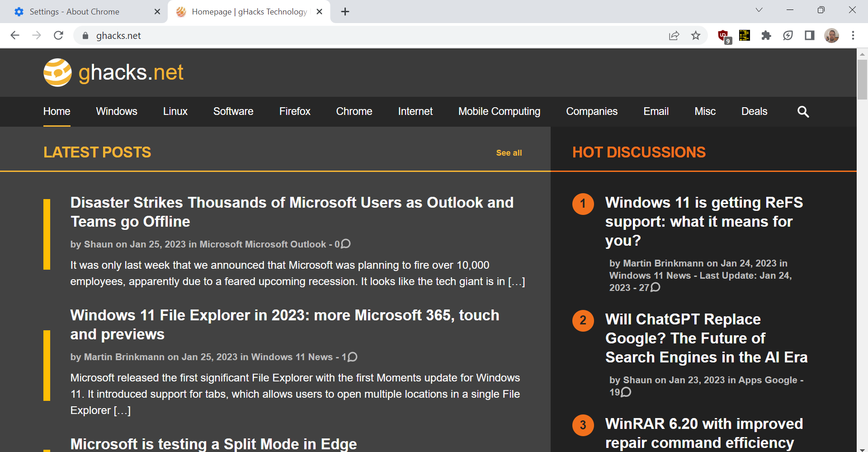The width and height of the screenshot is (868, 452).
Task: Click the site lock padlock icon
Action: (85, 36)
